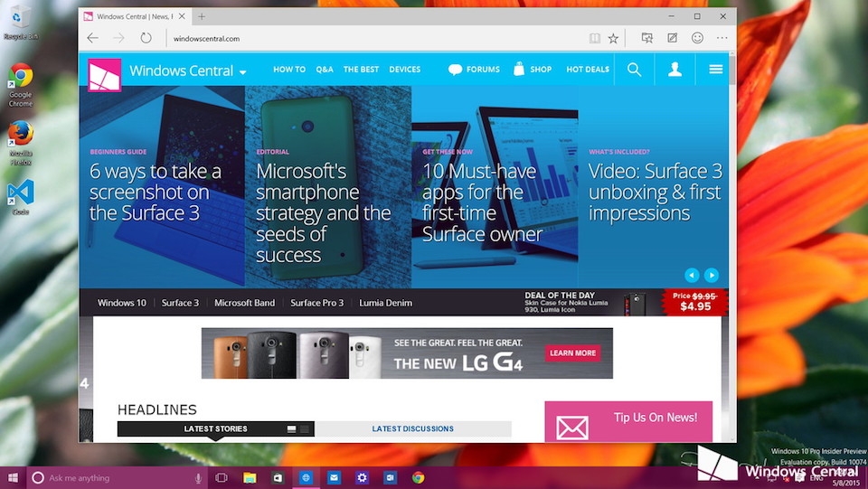Open HOT DEALS in site header
The width and height of the screenshot is (868, 489).
pyautogui.click(x=588, y=69)
